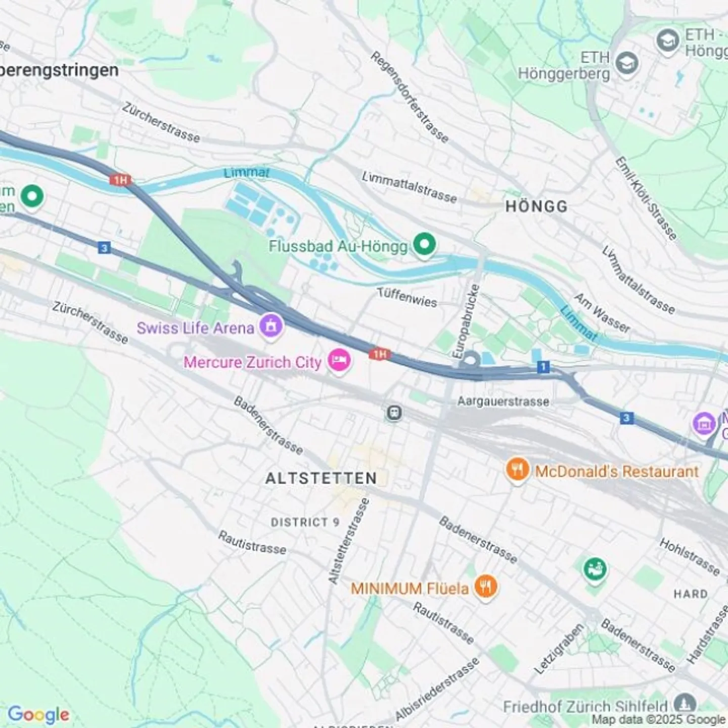This screenshot has width=728, height=728.
Task: Click the blue route 3 shield near Swiss Life Arena
Action: [104, 248]
